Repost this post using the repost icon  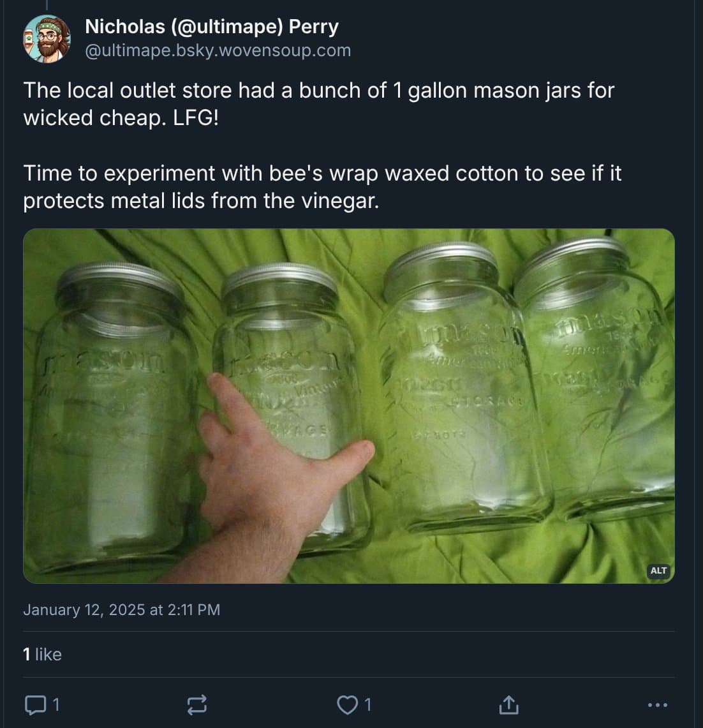tap(196, 704)
